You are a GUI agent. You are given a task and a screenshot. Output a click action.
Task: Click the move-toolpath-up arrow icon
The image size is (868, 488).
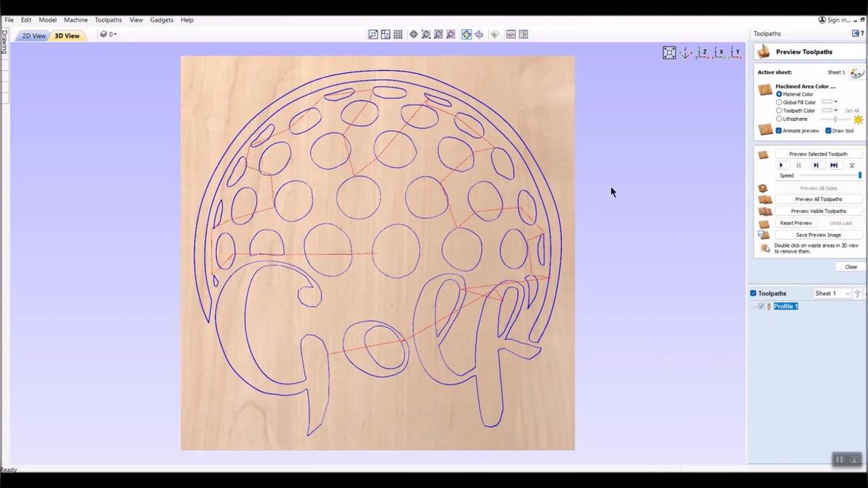(x=857, y=293)
